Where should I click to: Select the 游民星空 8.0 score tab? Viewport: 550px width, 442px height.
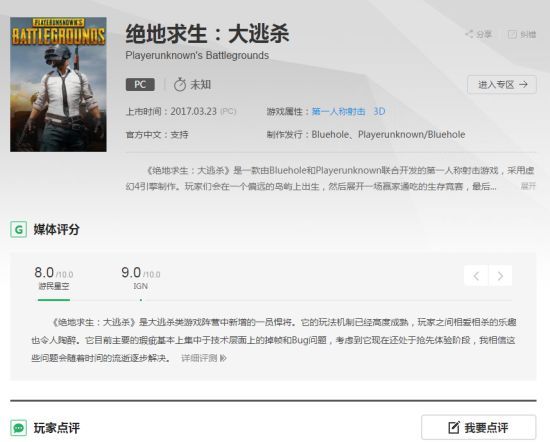point(54,278)
